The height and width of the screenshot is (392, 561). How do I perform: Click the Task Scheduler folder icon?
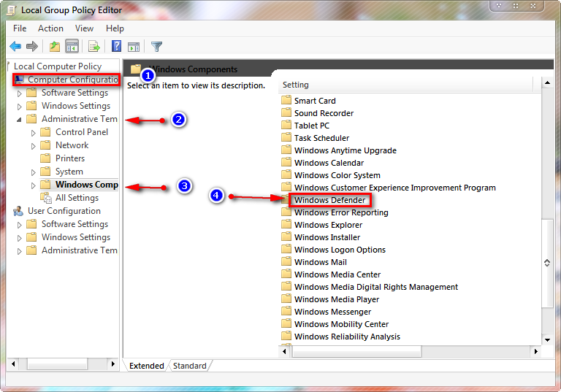(x=286, y=137)
